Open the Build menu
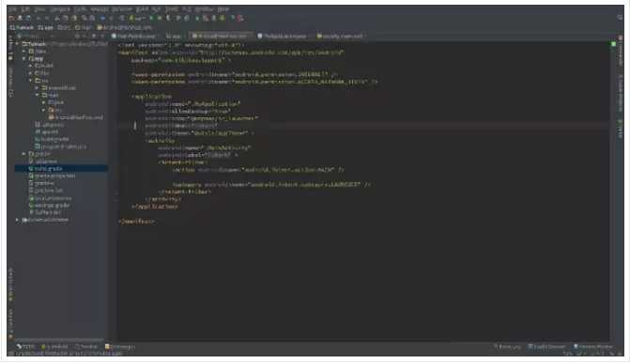 [142, 8]
